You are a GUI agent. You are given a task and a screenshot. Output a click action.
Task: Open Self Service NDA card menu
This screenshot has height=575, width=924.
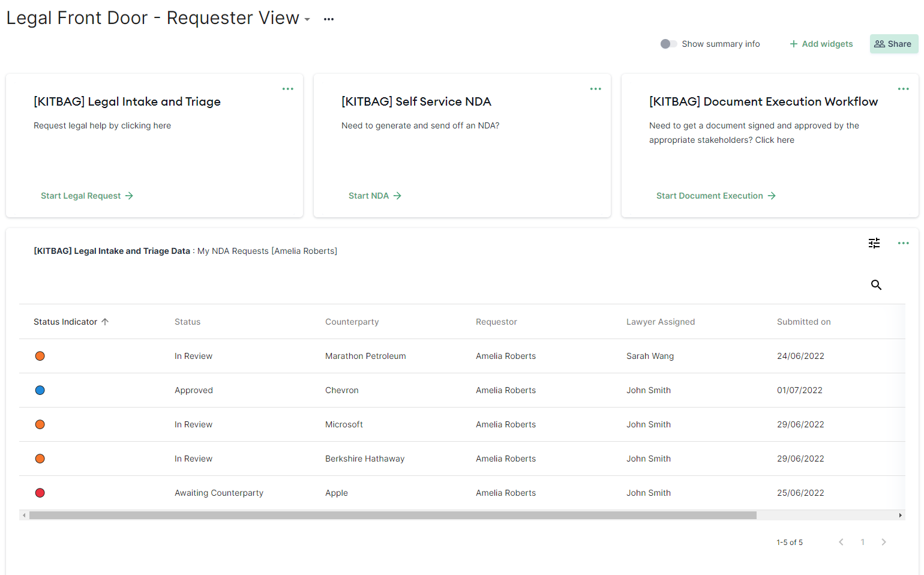pyautogui.click(x=596, y=89)
